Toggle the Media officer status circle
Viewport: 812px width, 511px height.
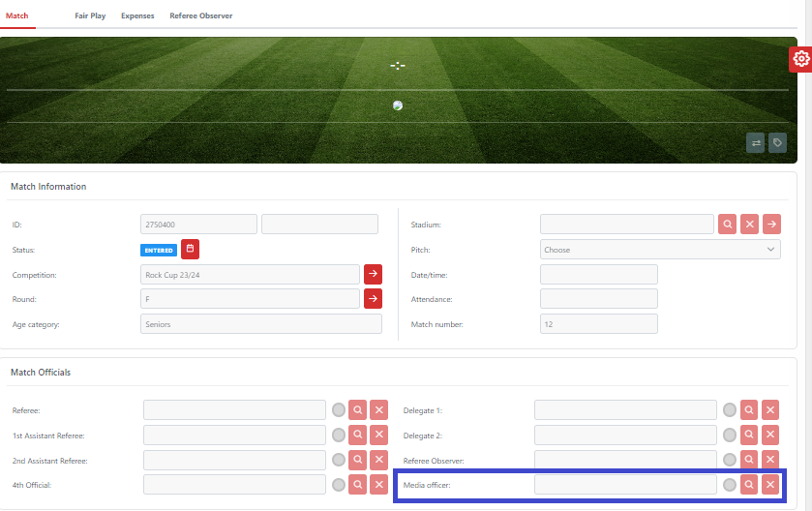(x=729, y=484)
